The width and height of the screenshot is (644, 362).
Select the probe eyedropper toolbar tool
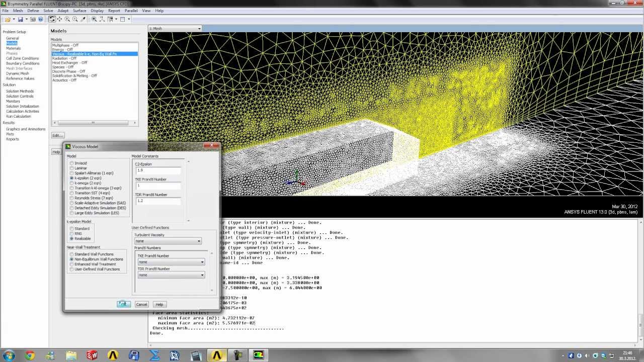tap(83, 19)
